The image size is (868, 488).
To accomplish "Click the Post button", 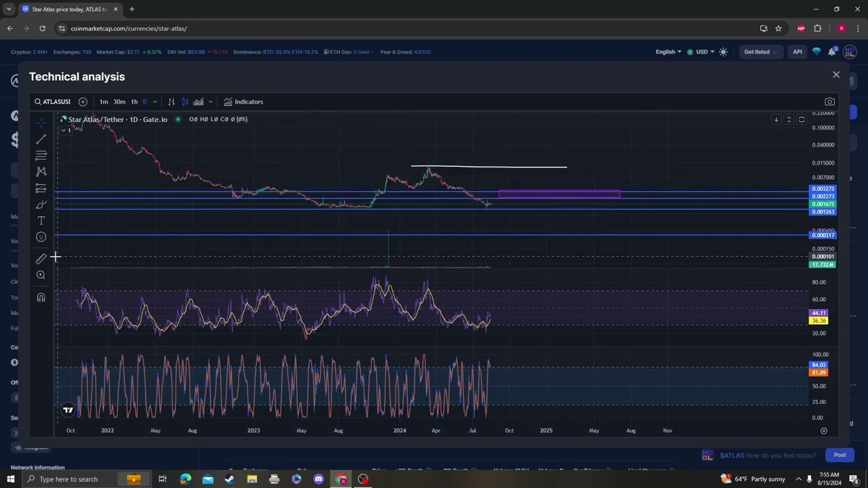I will pos(840,455).
